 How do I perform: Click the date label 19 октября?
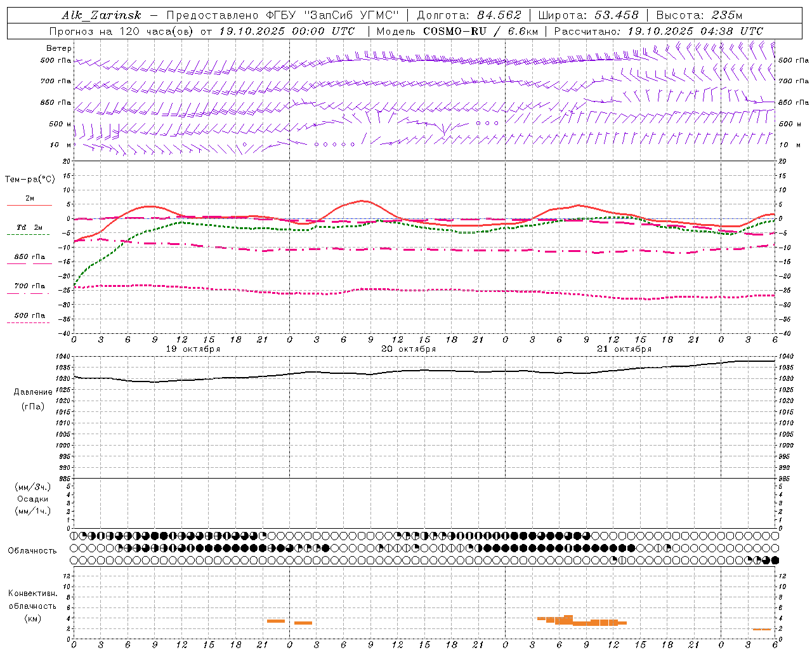(x=193, y=349)
